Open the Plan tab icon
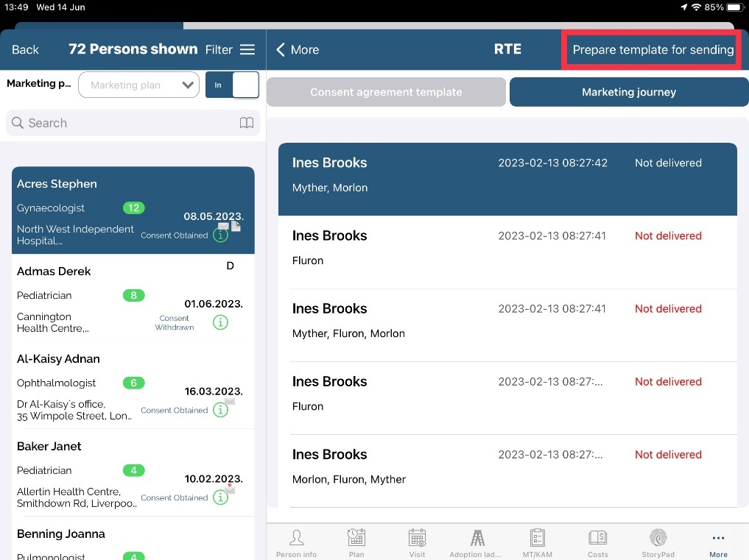 [x=356, y=538]
